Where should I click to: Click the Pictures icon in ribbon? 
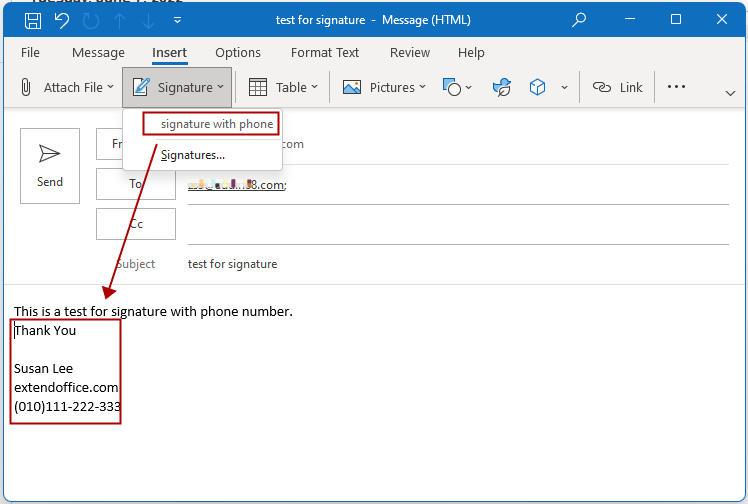pos(384,88)
